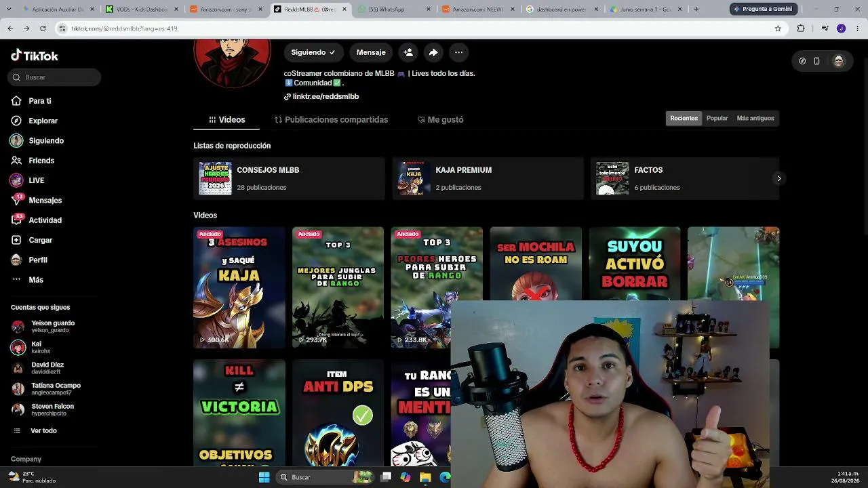Click the TikTok Buscar search field

coord(54,77)
